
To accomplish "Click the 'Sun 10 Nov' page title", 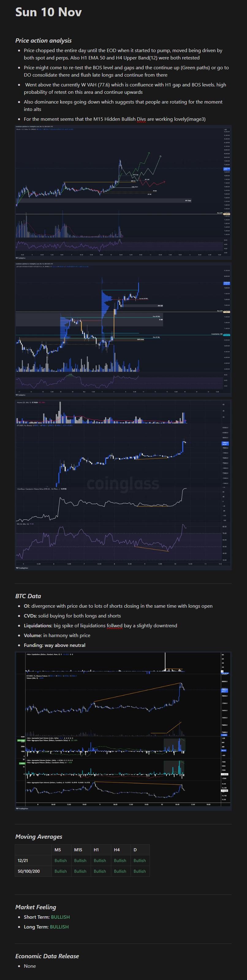I will (48, 12).
